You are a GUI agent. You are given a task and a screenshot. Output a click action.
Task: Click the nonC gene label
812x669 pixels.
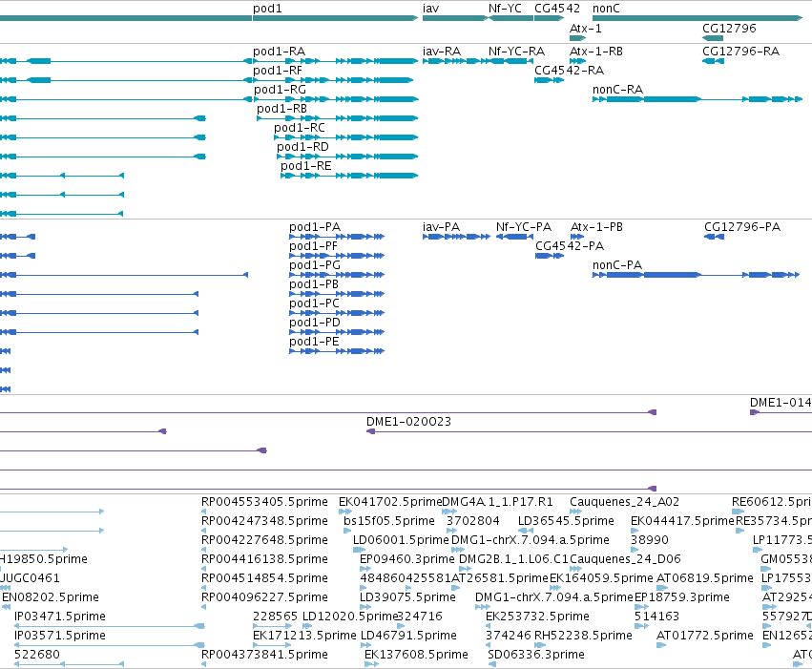[x=606, y=9]
